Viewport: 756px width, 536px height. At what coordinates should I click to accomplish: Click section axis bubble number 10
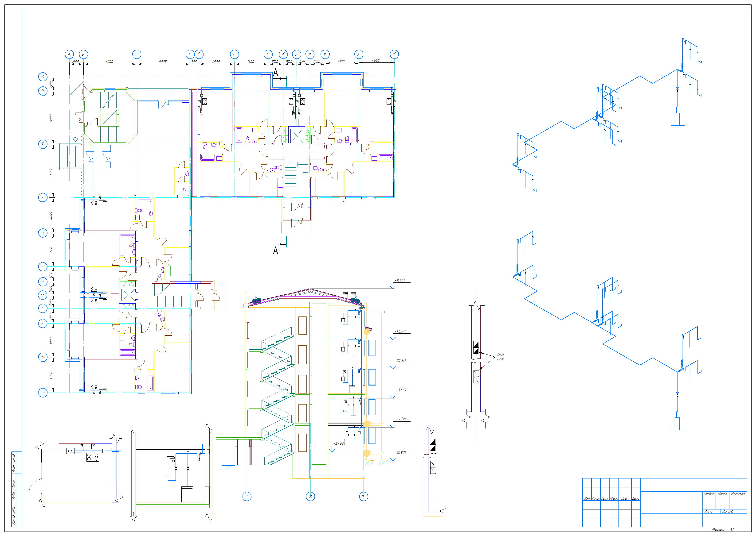click(310, 496)
